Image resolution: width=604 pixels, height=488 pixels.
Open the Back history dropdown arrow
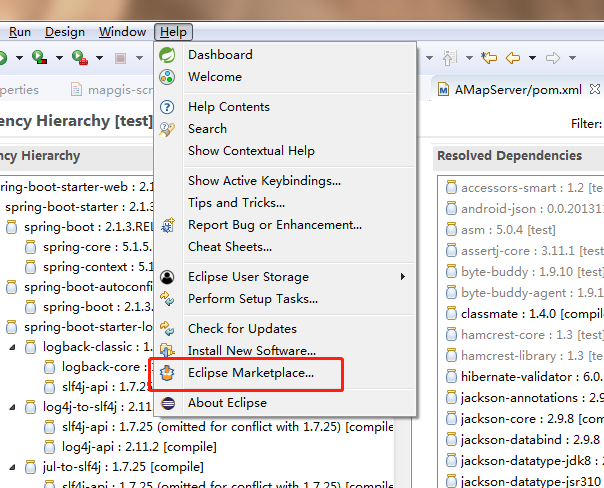[x=532, y=58]
